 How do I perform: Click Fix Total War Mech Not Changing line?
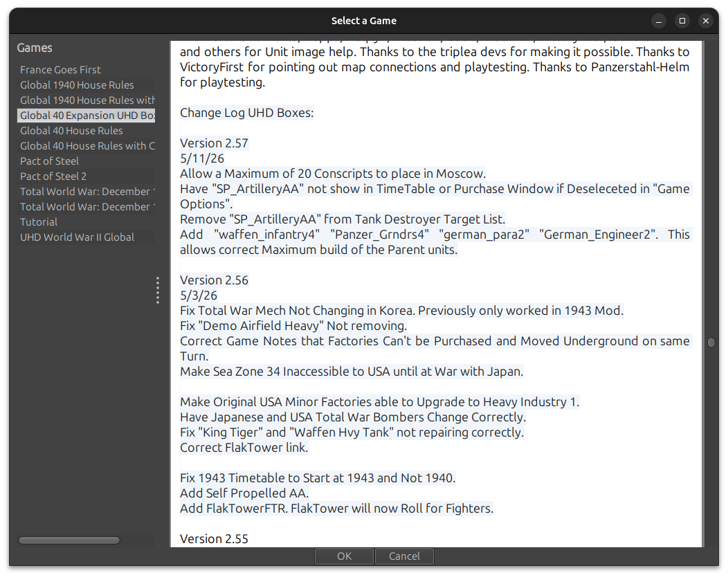(402, 311)
